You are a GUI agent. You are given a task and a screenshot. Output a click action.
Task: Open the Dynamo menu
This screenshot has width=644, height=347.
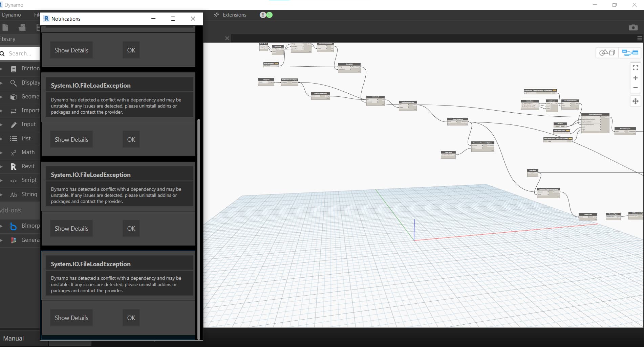[x=11, y=15]
